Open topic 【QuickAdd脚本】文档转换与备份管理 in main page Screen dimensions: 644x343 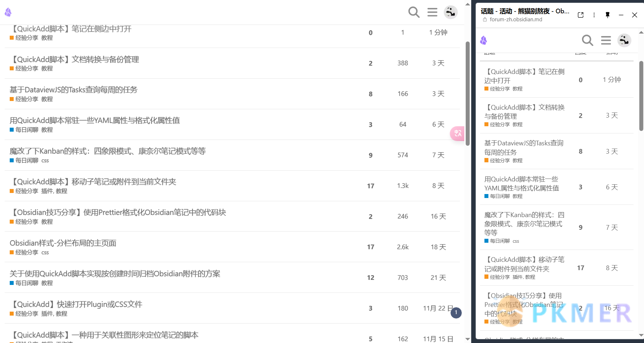pos(74,60)
